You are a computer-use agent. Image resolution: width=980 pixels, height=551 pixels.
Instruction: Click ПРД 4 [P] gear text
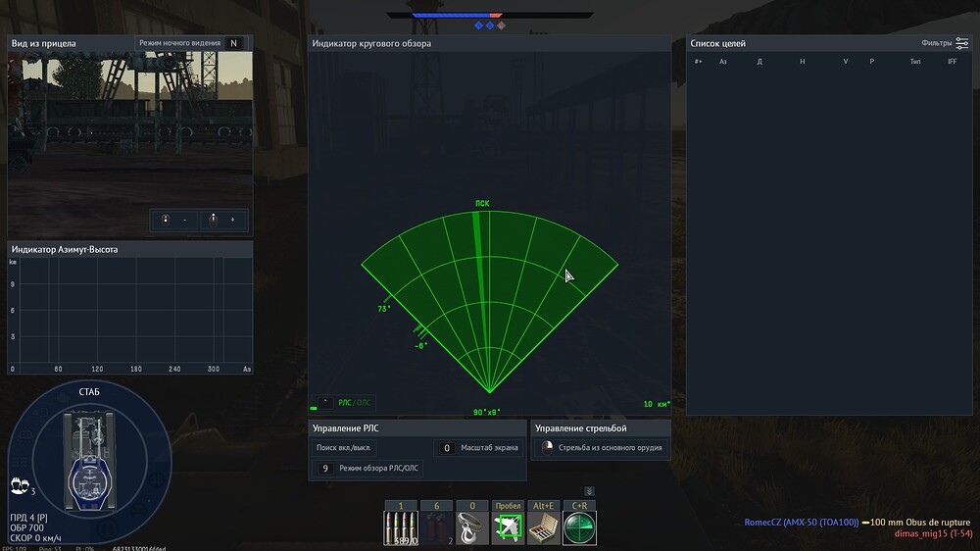(x=28, y=518)
